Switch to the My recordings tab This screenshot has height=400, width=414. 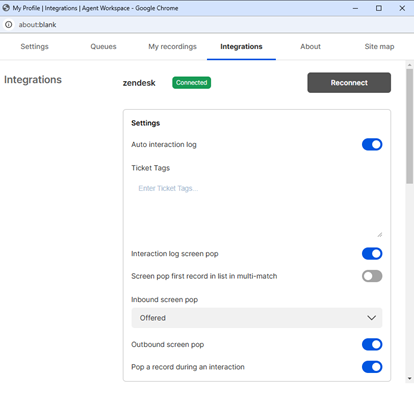coord(172,47)
